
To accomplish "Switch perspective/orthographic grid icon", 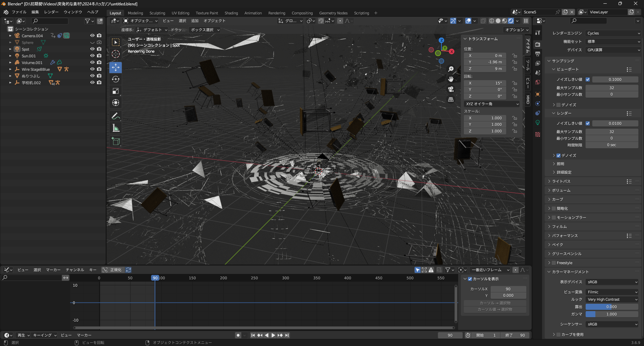I will click(451, 99).
